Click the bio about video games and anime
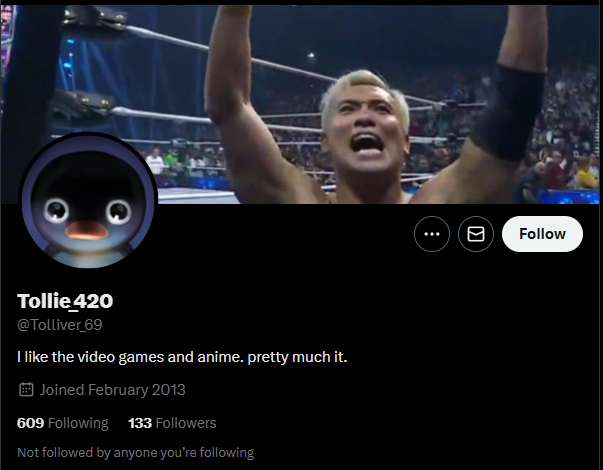The height and width of the screenshot is (470, 603). click(x=182, y=357)
